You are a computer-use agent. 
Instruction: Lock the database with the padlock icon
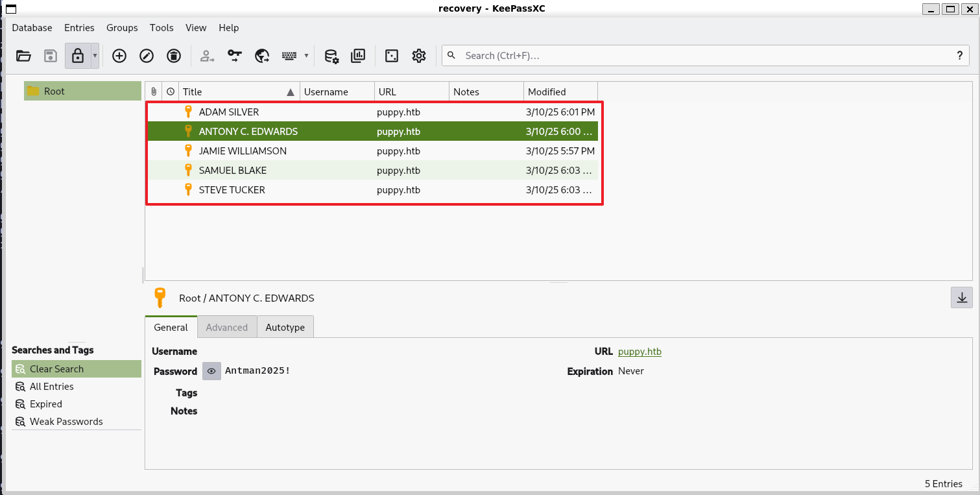(x=78, y=56)
